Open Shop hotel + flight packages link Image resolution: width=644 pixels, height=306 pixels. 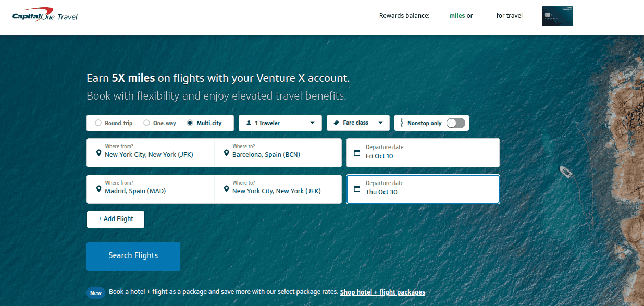(x=382, y=292)
